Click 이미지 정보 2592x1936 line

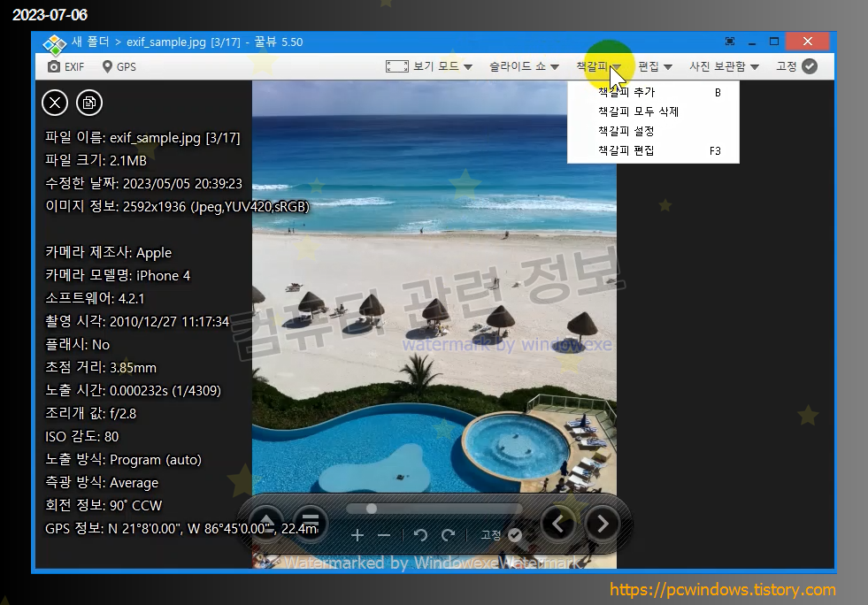[x=177, y=206]
